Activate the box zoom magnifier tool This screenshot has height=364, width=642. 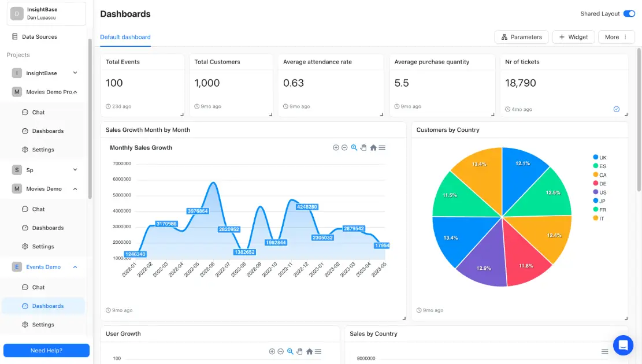(354, 147)
